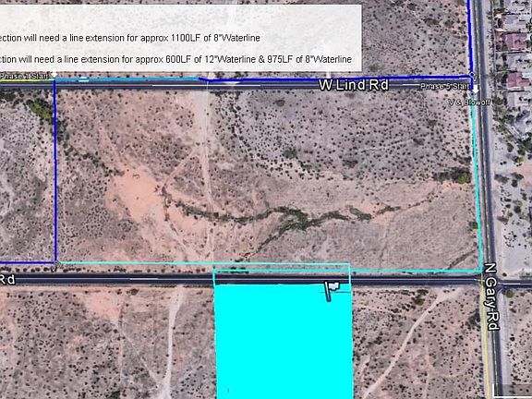Viewport: 532px width, 399px height.
Task: Click the valve node at W Lind and Gary corner
Action: [x=472, y=75]
